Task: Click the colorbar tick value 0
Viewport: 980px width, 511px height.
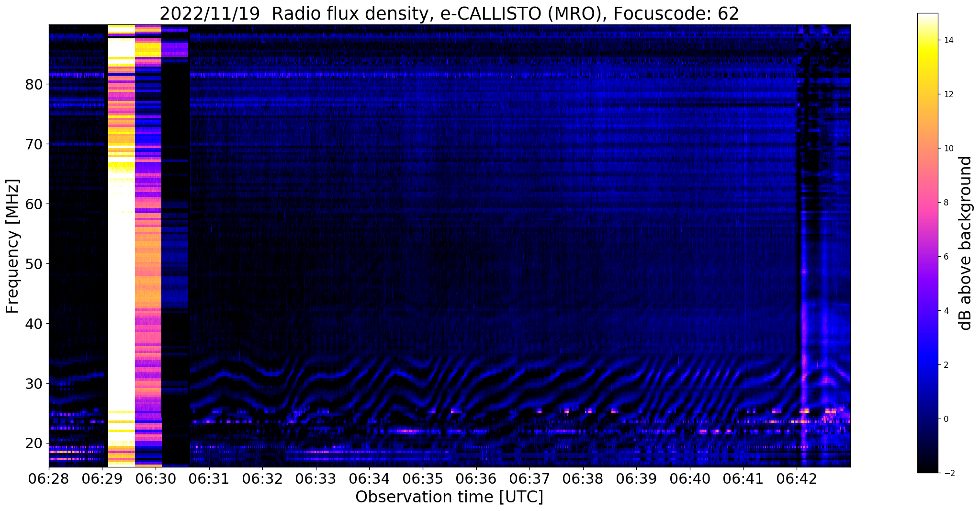Action: pos(946,419)
